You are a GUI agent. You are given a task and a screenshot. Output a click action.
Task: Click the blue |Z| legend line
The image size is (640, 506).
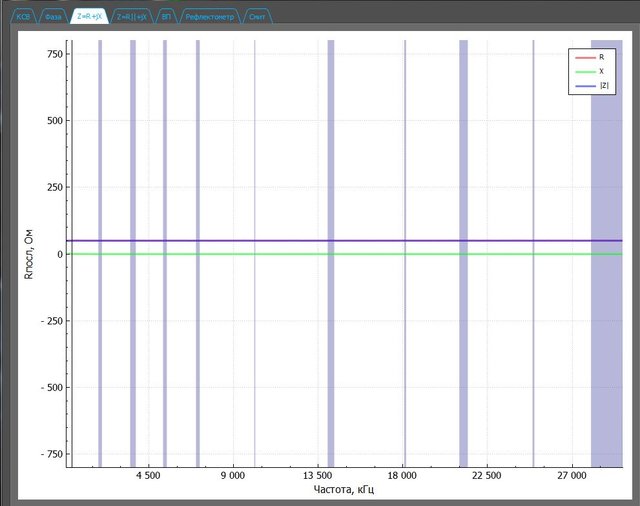coord(584,87)
